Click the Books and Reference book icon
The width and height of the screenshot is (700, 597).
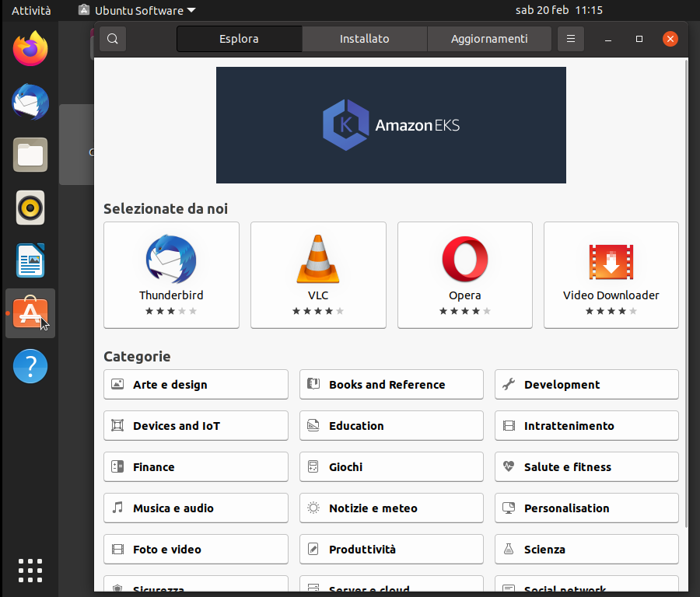pyautogui.click(x=313, y=384)
